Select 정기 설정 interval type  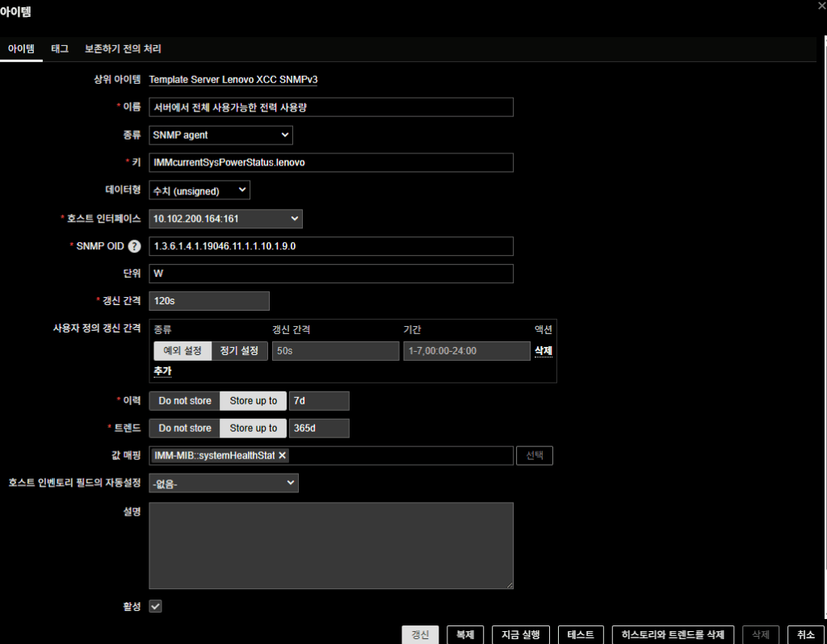tap(239, 351)
